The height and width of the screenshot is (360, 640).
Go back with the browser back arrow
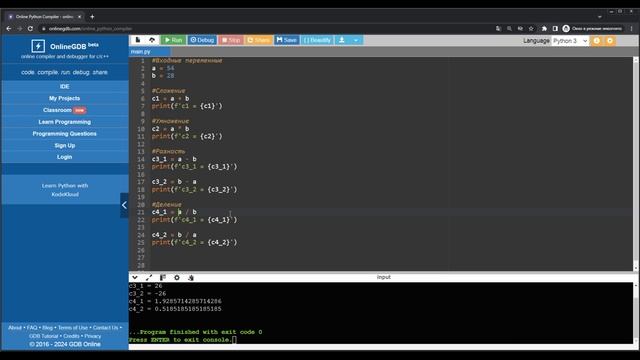(x=9, y=29)
